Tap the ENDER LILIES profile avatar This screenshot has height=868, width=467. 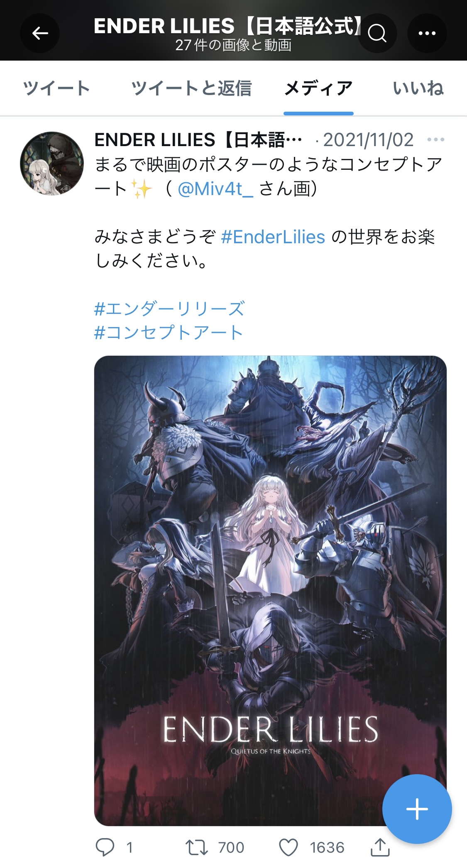point(52,163)
